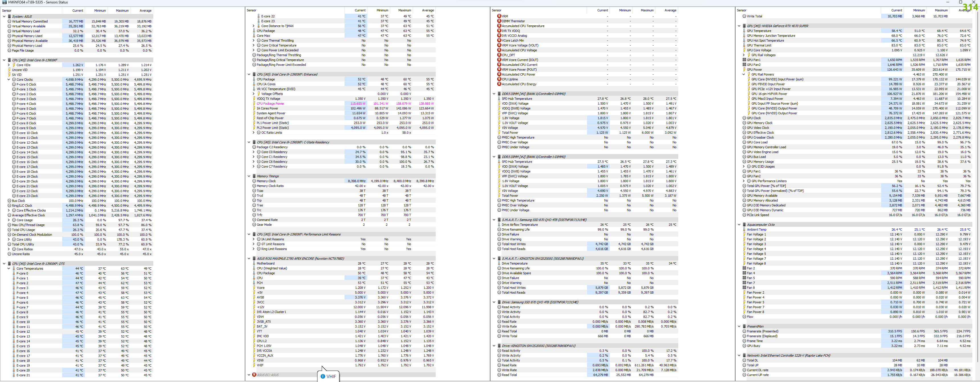Image resolution: width=980 pixels, height=382 pixels.
Task: Click the fan icon beside GPU Fan1 RPM row
Action: (x=744, y=60)
